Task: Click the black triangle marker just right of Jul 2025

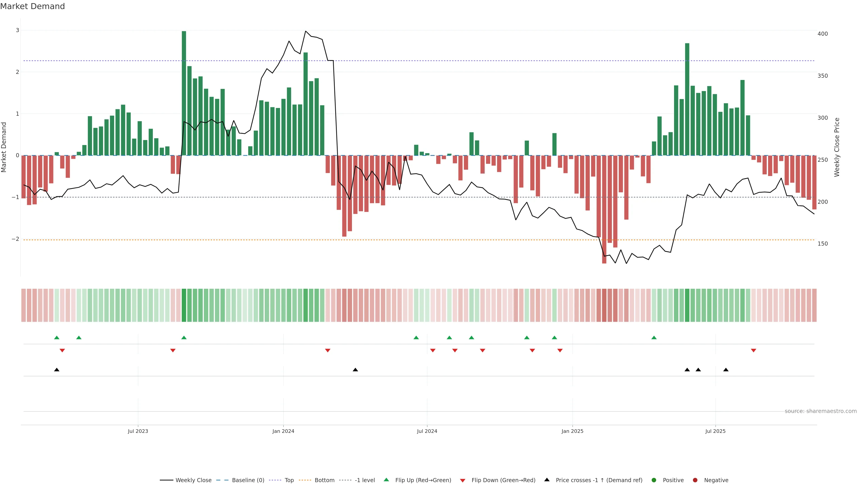Action: [x=726, y=370]
